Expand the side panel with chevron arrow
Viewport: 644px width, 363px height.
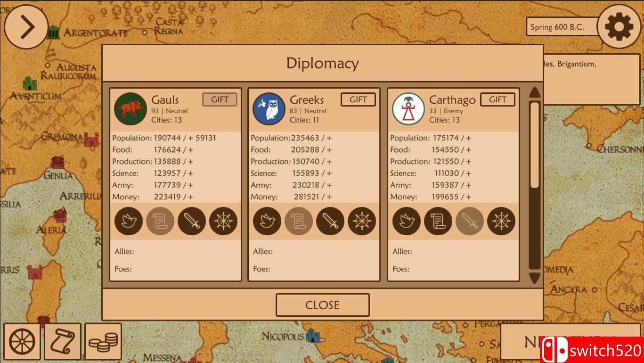(x=26, y=27)
